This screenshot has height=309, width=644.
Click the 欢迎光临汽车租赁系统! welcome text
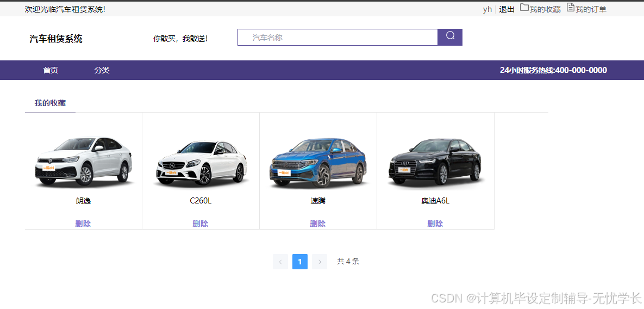[65, 9]
